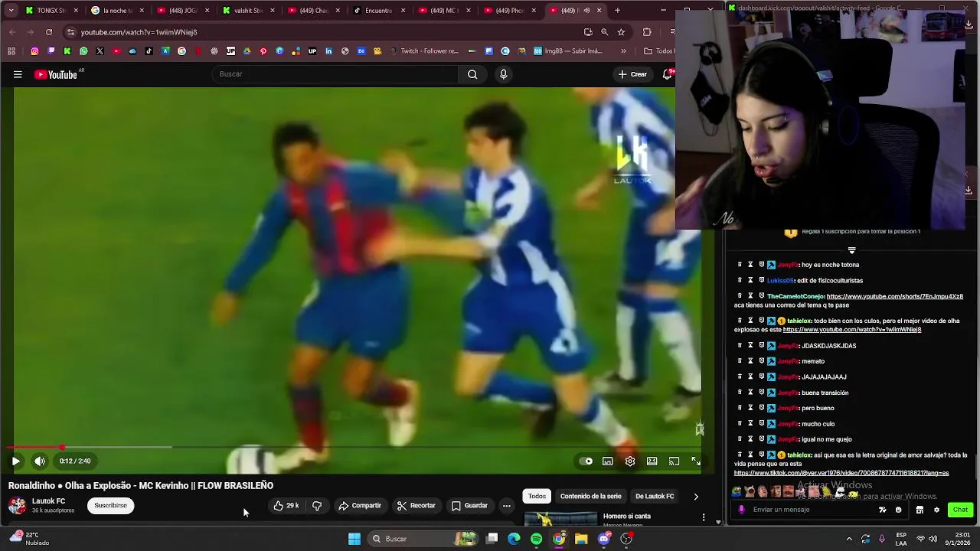
Task: Enter fullscreen in video player
Action: [695, 461]
